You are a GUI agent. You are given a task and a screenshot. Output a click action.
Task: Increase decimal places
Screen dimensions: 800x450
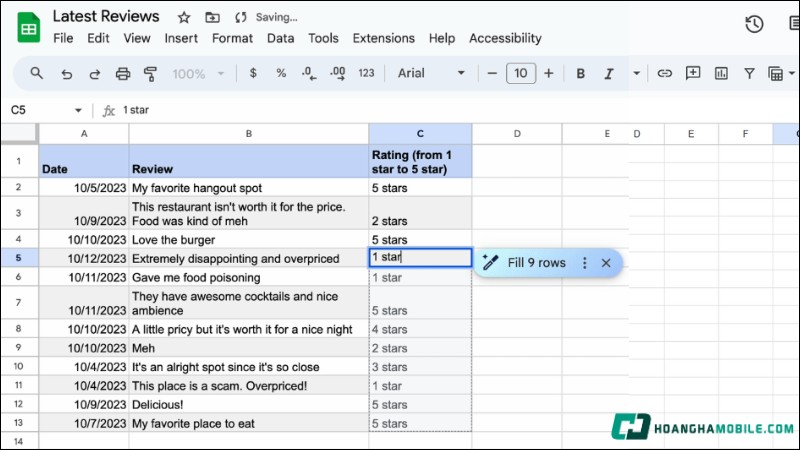[x=337, y=74]
